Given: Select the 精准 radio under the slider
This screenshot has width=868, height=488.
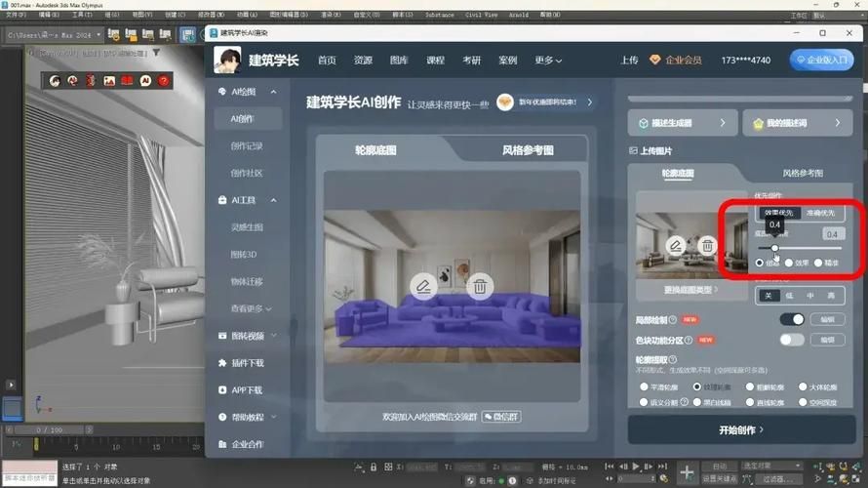Looking at the screenshot, I should [x=818, y=263].
